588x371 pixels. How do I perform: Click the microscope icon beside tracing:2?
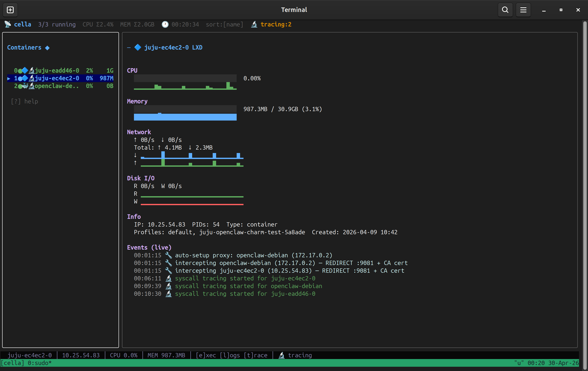click(254, 24)
